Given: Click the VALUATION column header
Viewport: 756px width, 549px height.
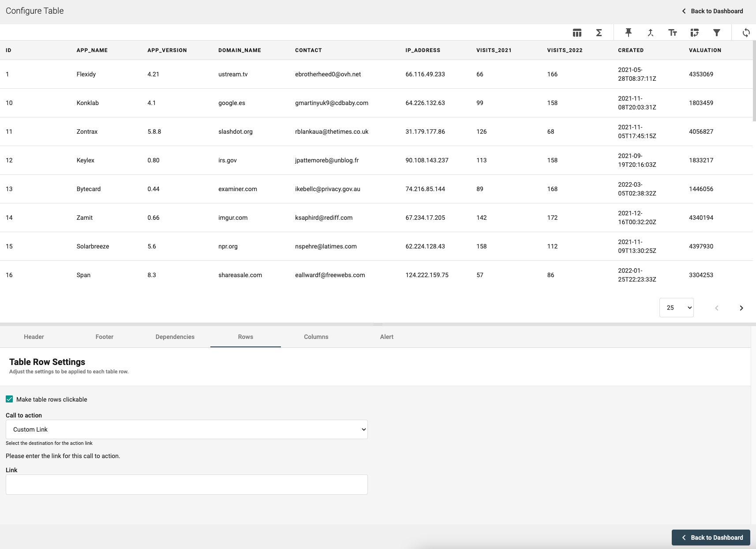Looking at the screenshot, I should [x=705, y=50].
